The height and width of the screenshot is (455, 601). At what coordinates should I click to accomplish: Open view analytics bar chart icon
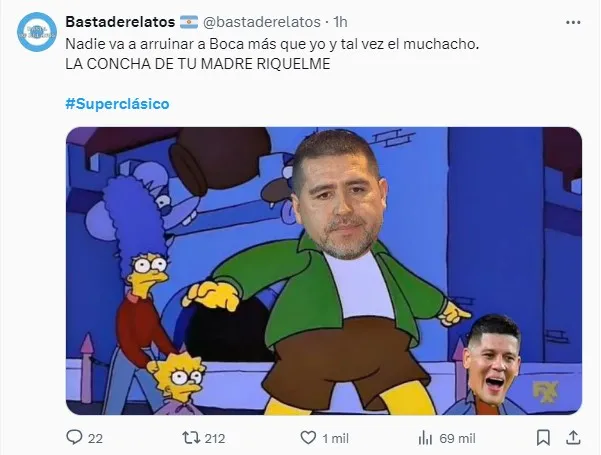pos(425,438)
